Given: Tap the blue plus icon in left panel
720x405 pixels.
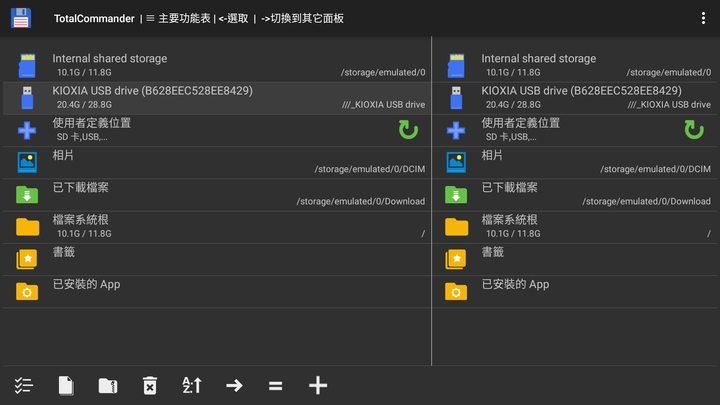Looking at the screenshot, I should (27, 130).
